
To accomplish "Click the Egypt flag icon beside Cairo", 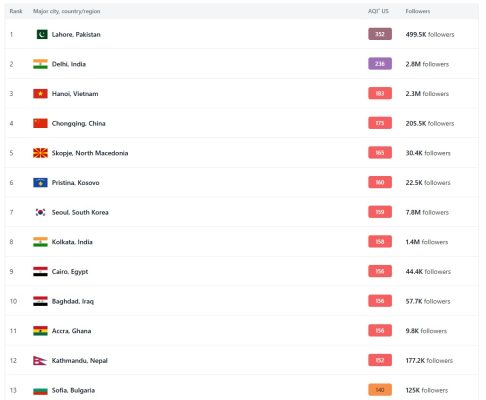I will pos(40,272).
